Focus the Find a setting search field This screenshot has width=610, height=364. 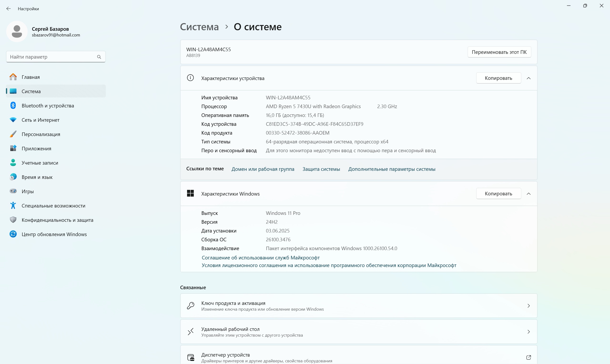[51, 57]
